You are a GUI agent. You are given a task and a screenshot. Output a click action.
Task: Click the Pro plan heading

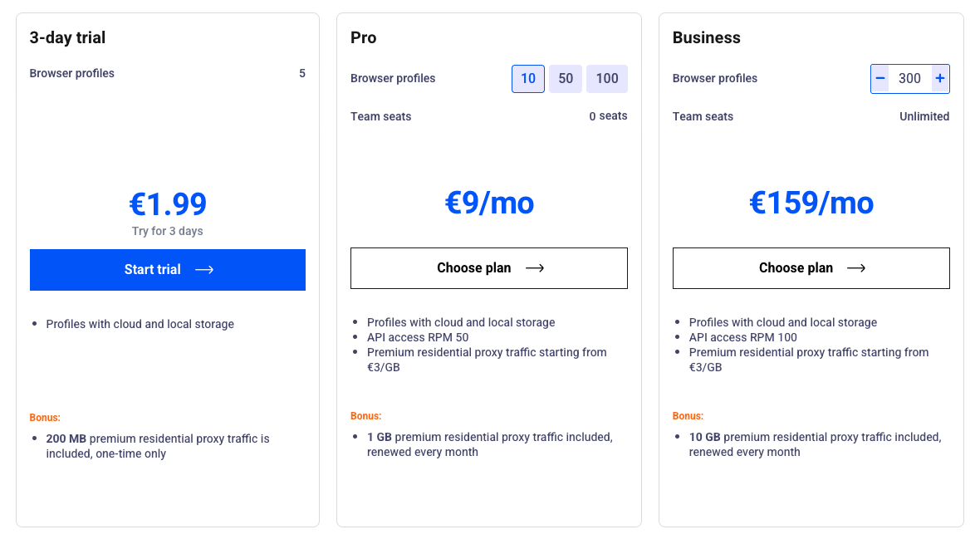point(364,37)
